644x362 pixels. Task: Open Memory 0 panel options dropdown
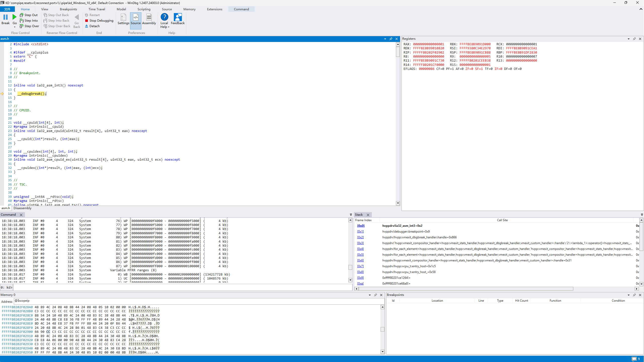pos(370,295)
